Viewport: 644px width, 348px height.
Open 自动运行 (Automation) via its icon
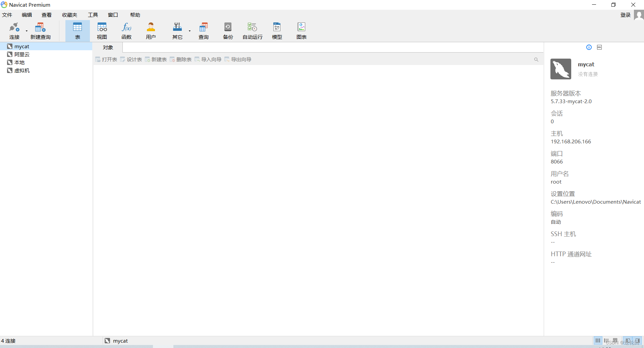point(252,30)
